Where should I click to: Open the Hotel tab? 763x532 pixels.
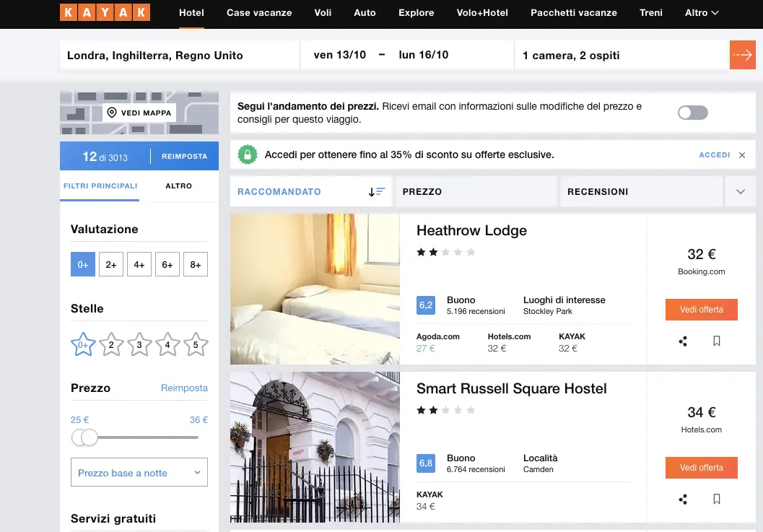coord(192,13)
